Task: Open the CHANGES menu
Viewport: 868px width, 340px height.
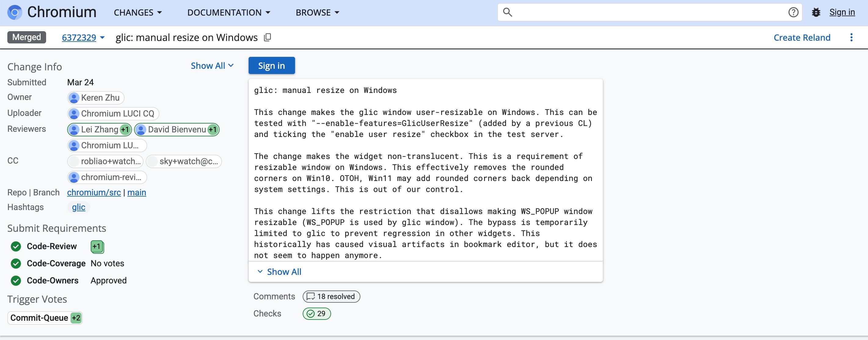Action: pyautogui.click(x=138, y=13)
